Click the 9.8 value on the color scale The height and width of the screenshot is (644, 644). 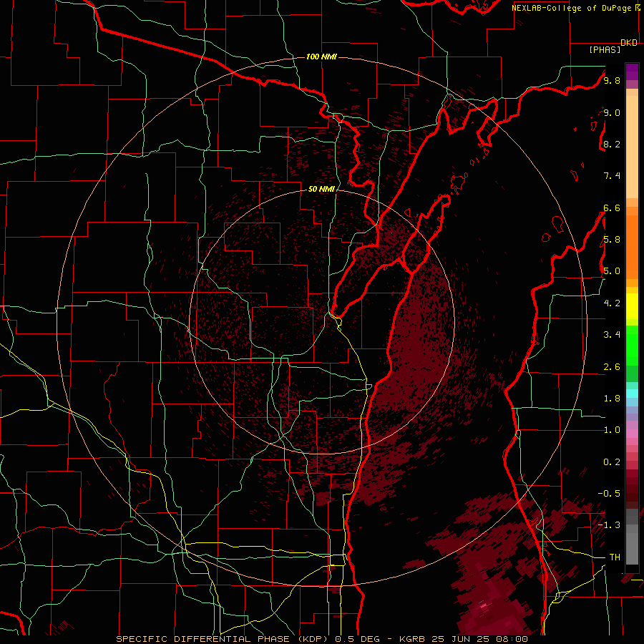coord(612,80)
